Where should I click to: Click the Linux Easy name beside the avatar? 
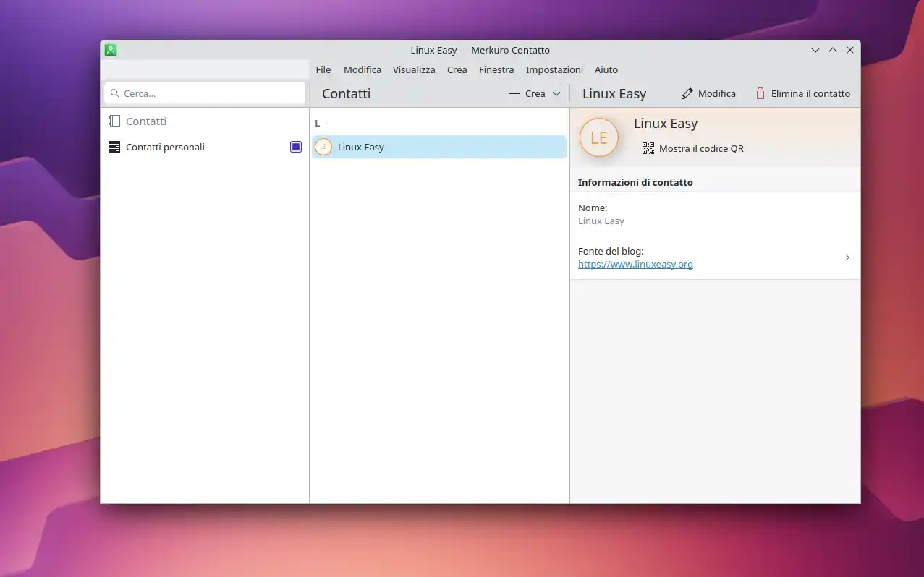click(x=666, y=124)
